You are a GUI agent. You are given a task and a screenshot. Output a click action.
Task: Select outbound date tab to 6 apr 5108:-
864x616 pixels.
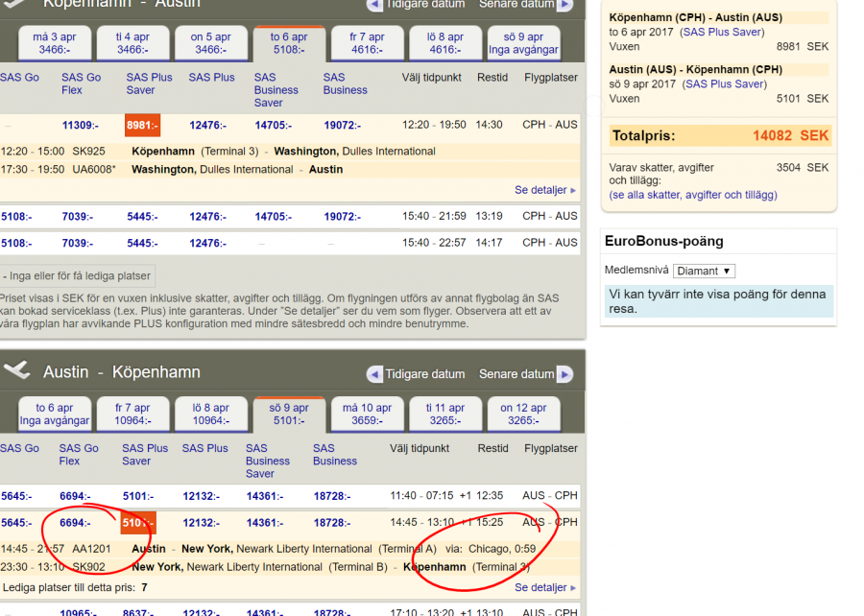coord(289,43)
